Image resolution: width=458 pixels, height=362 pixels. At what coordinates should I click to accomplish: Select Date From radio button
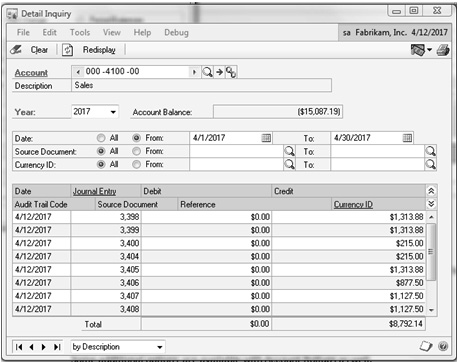pyautogui.click(x=136, y=138)
